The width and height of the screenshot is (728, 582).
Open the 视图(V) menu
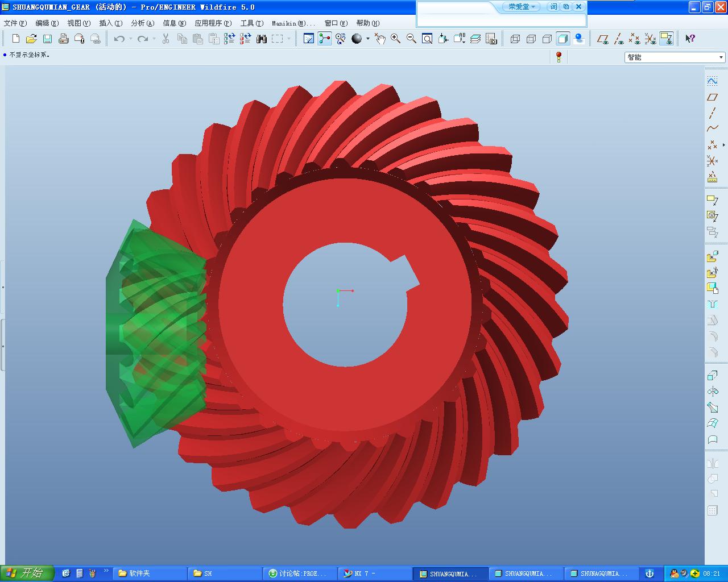[78, 23]
